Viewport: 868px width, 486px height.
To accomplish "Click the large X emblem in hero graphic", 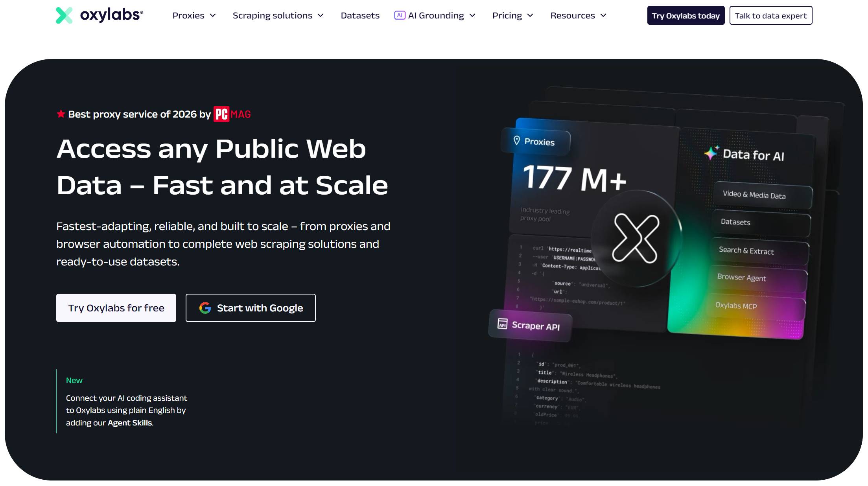I will pos(636,238).
